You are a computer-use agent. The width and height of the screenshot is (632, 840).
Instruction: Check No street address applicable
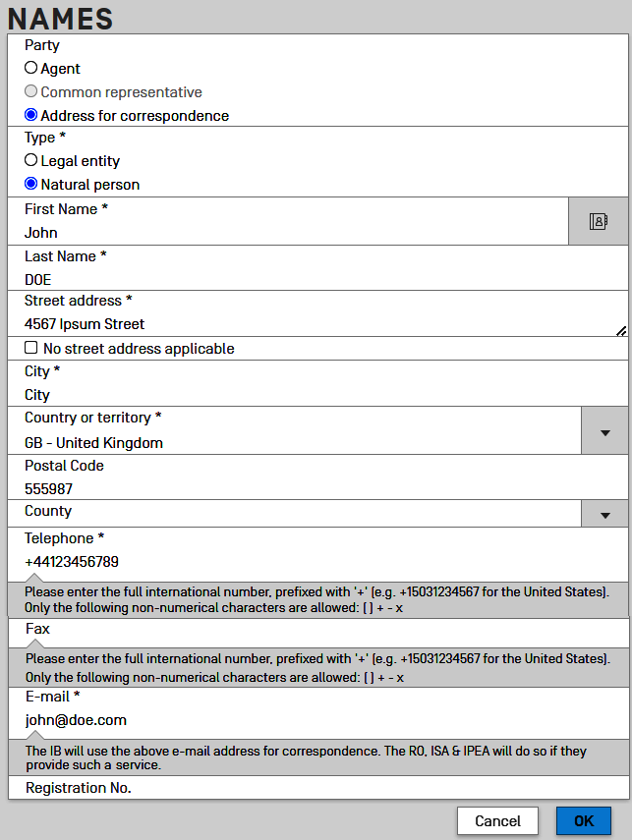coord(31,348)
